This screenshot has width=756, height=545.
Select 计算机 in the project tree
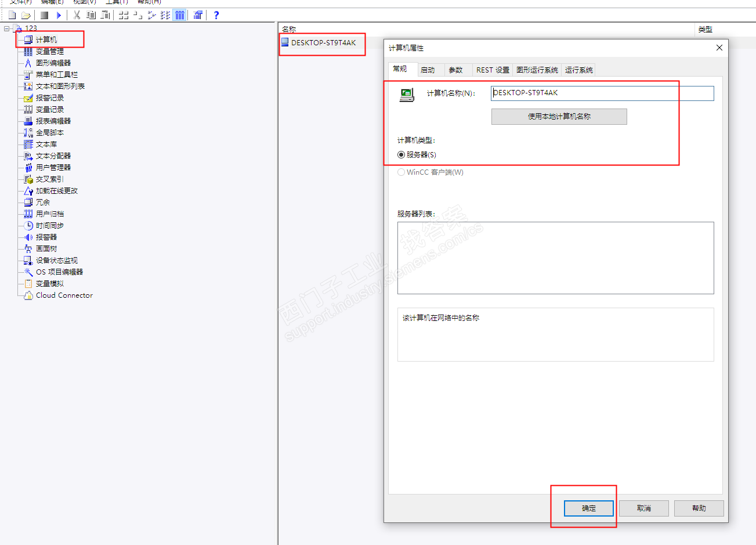[46, 39]
